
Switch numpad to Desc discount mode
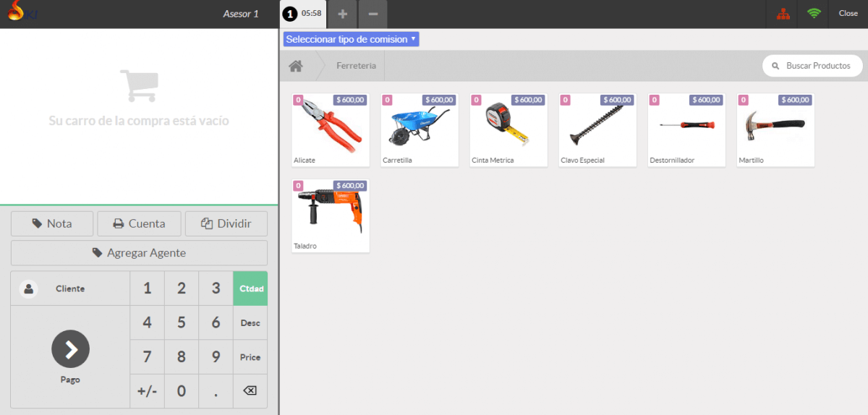click(250, 323)
